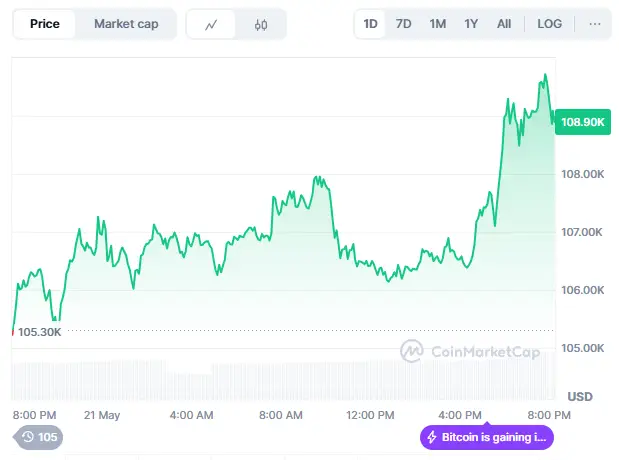Click the CoinMarketCap watermark logo
The height and width of the screenshot is (460, 619).
click(470, 351)
